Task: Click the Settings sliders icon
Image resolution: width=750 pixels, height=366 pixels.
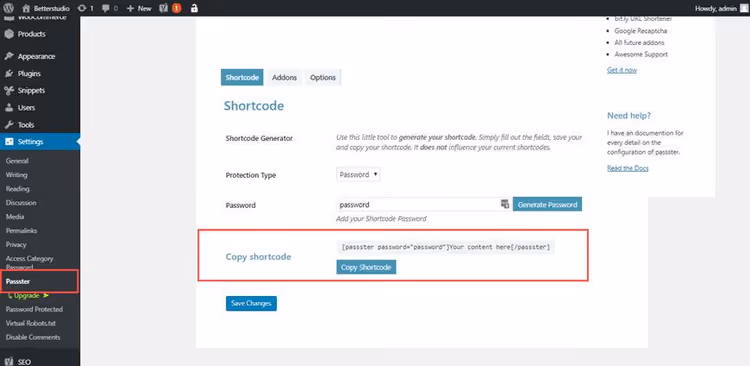Action: (9, 142)
